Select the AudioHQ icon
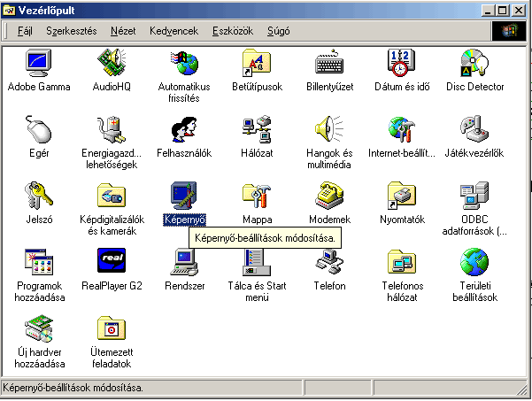The image size is (532, 401). [112, 64]
